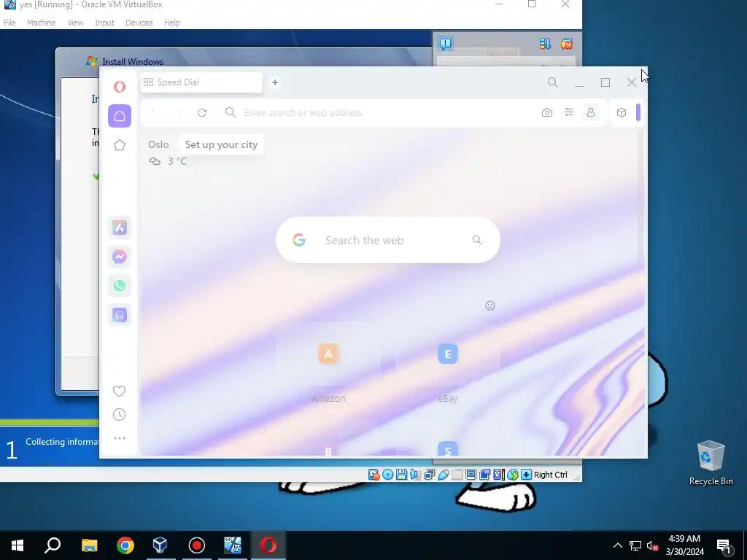Click VirtualBox optical disk status icon

pos(388,475)
